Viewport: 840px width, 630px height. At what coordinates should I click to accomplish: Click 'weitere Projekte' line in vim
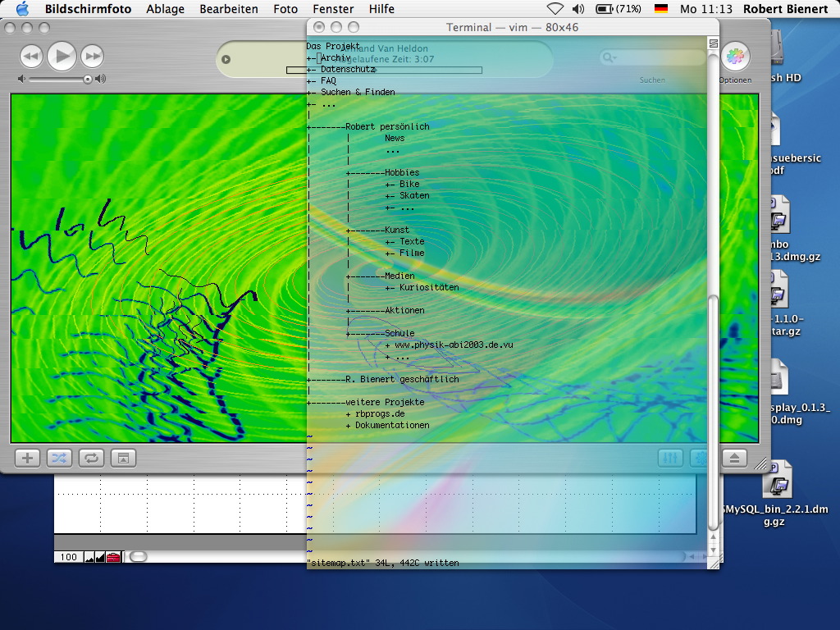point(385,402)
